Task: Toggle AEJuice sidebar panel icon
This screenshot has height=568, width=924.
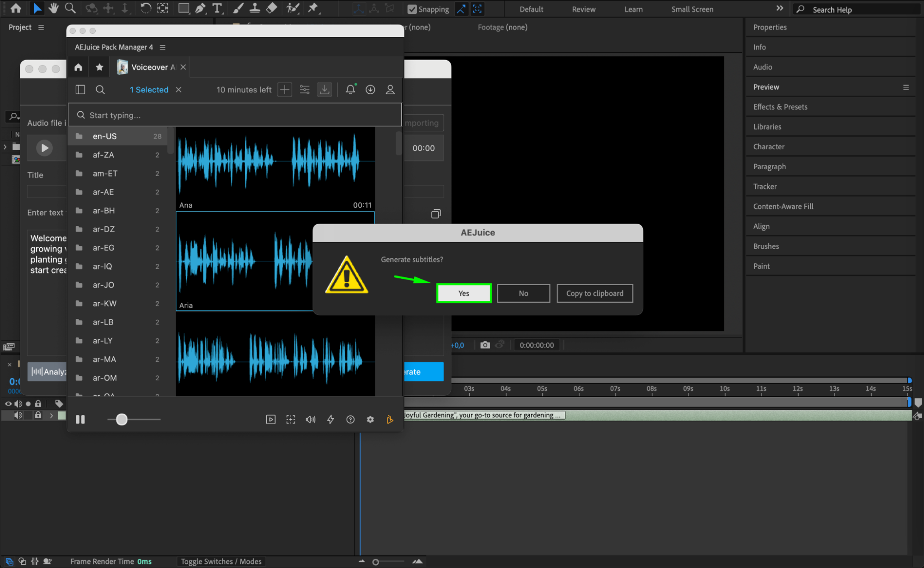Action: point(80,89)
